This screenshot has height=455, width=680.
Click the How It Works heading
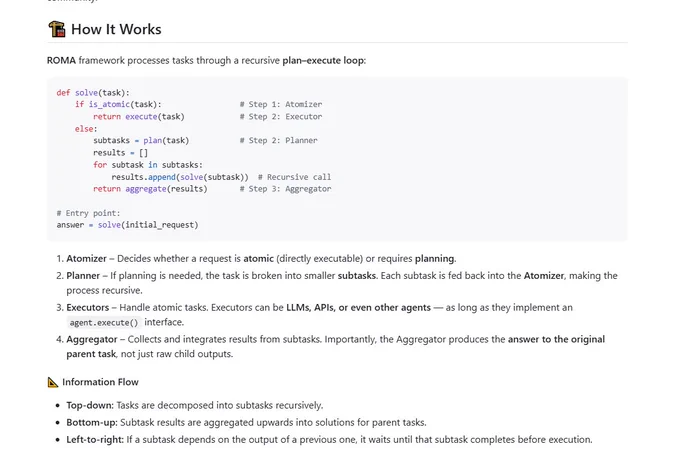tap(116, 29)
